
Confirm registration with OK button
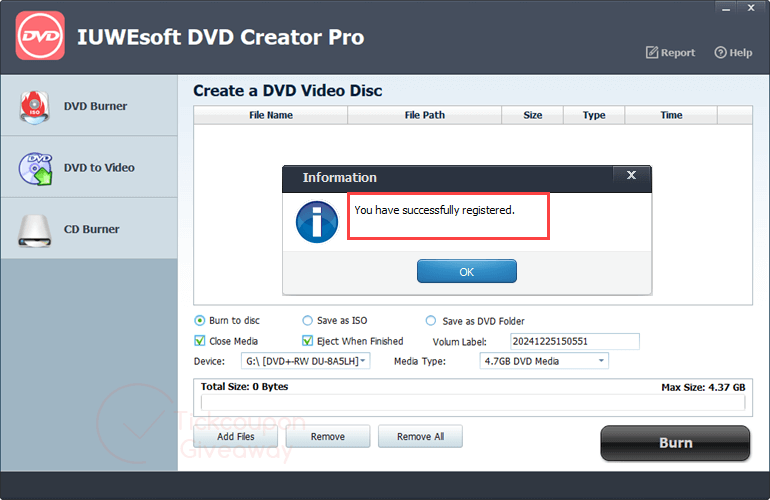point(467,272)
